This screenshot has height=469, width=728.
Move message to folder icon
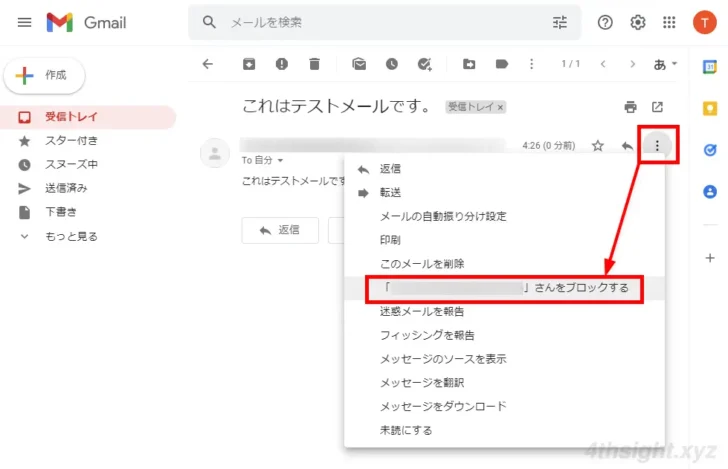pos(469,64)
